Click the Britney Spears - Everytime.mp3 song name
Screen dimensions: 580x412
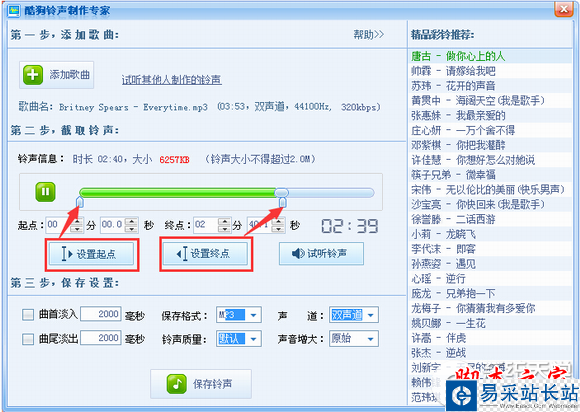133,107
